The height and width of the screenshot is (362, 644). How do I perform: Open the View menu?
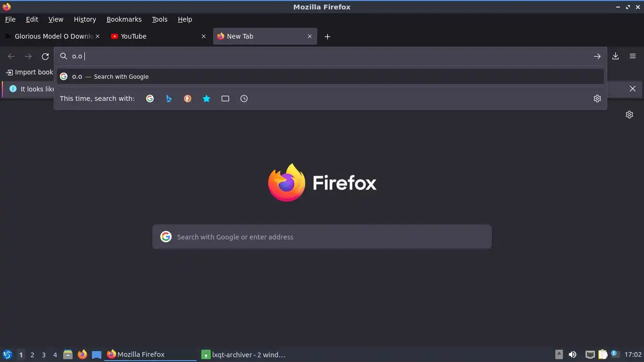56,19
